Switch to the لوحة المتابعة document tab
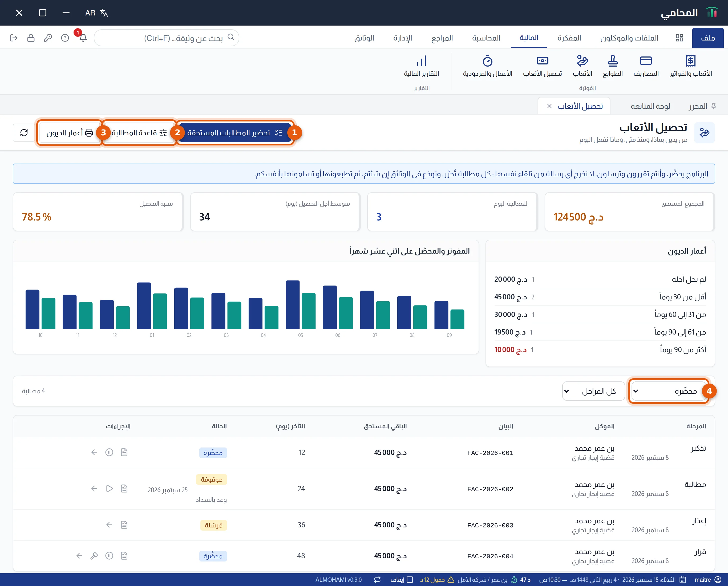This screenshot has width=728, height=586. pos(650,106)
